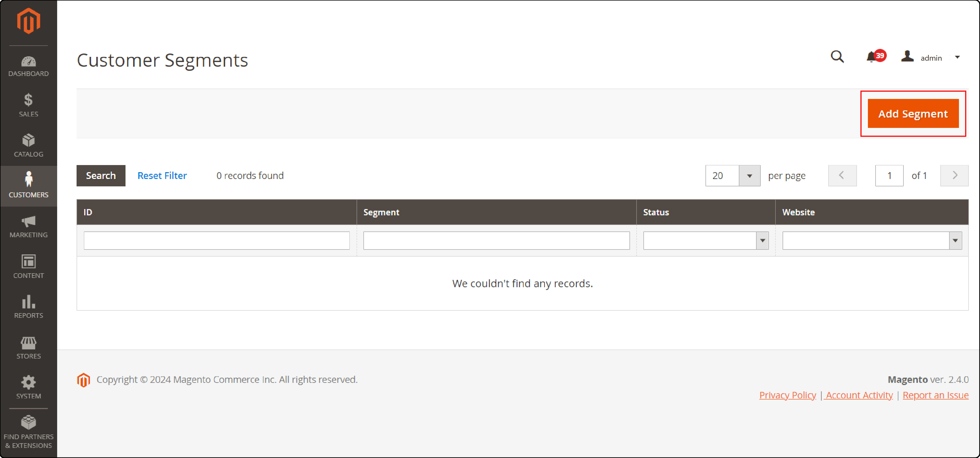This screenshot has width=980, height=458.
Task: Open the Account Activity link
Action: (x=859, y=395)
